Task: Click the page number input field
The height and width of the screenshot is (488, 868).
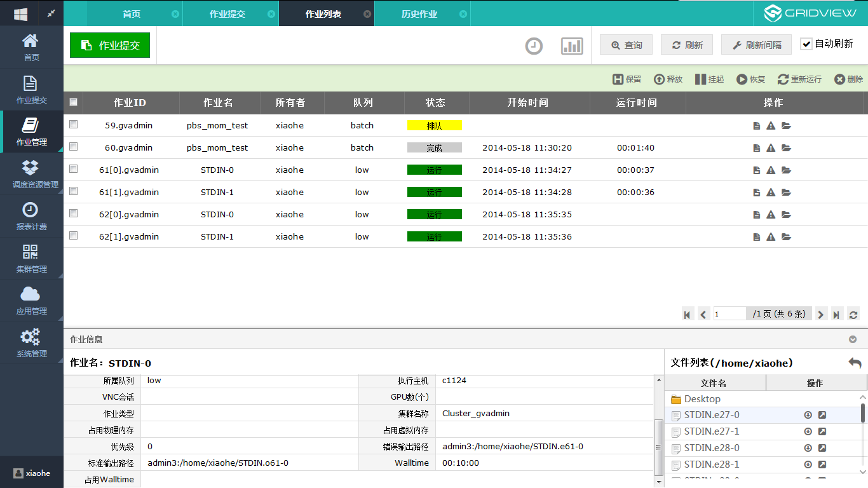Action: [x=729, y=314]
